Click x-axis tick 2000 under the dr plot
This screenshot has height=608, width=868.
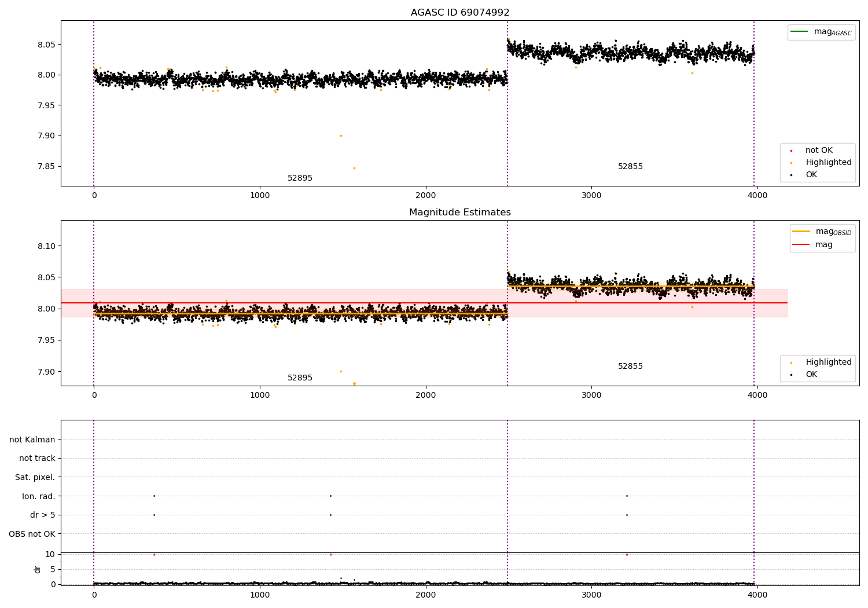(426, 595)
